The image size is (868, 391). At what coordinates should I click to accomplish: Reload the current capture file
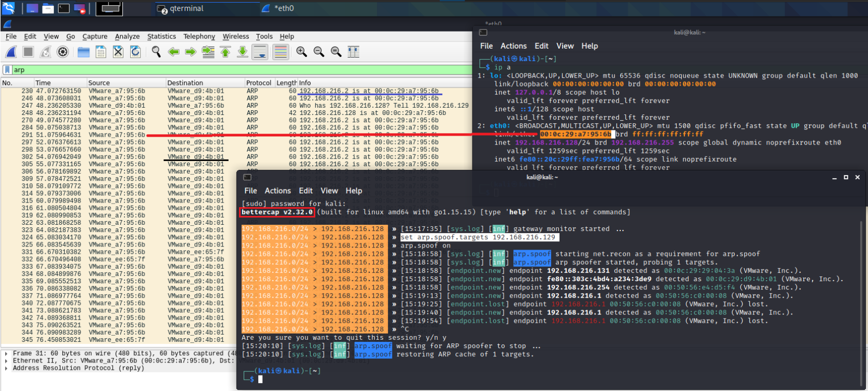click(x=135, y=52)
